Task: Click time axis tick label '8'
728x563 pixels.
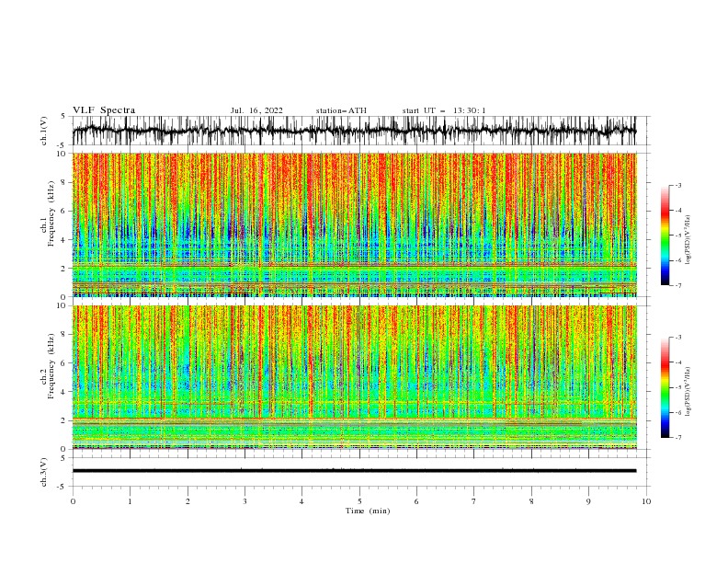Action: tap(531, 501)
